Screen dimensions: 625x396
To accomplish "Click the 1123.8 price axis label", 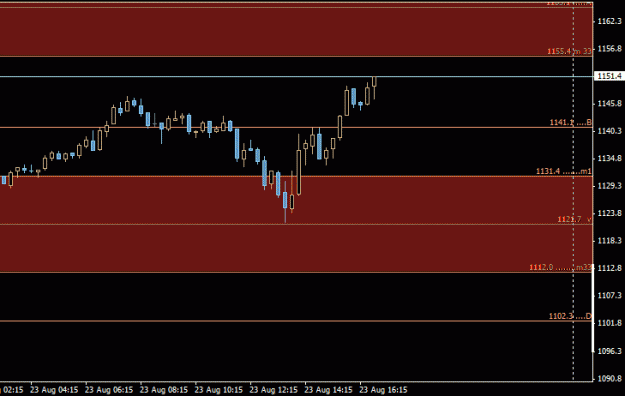I will pos(609,213).
